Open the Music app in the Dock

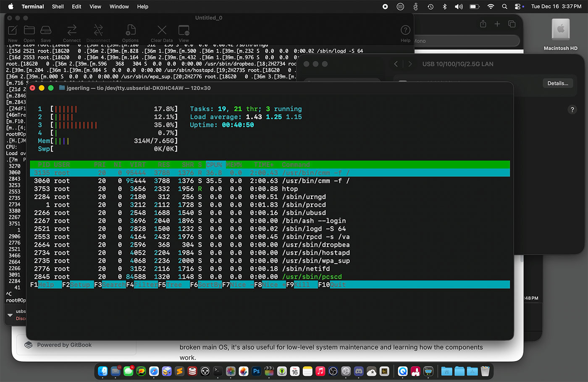click(320, 371)
